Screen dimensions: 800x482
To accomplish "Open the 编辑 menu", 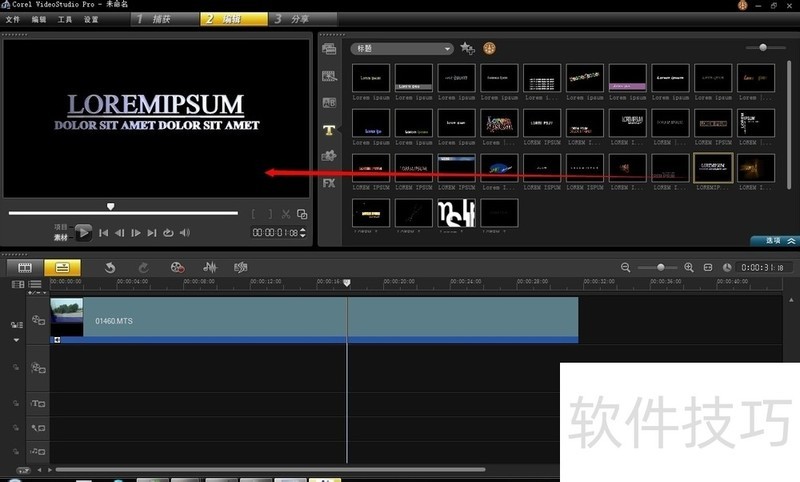I will [x=39, y=19].
